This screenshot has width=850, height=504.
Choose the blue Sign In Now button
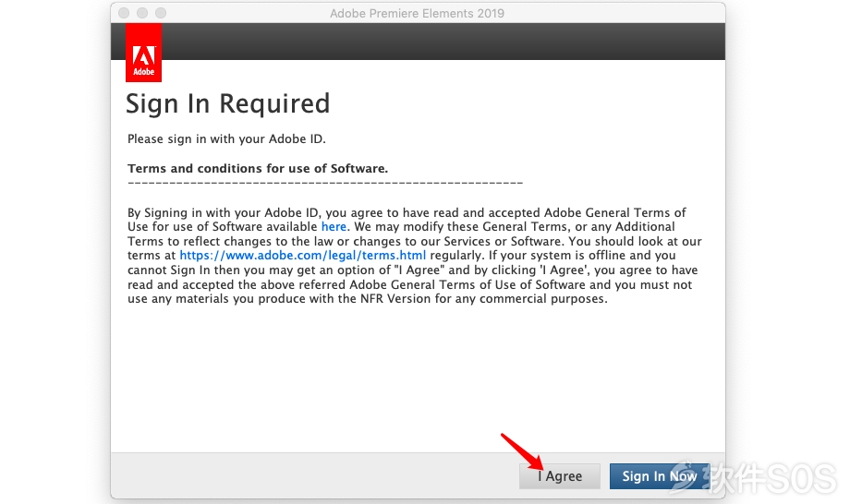click(659, 476)
